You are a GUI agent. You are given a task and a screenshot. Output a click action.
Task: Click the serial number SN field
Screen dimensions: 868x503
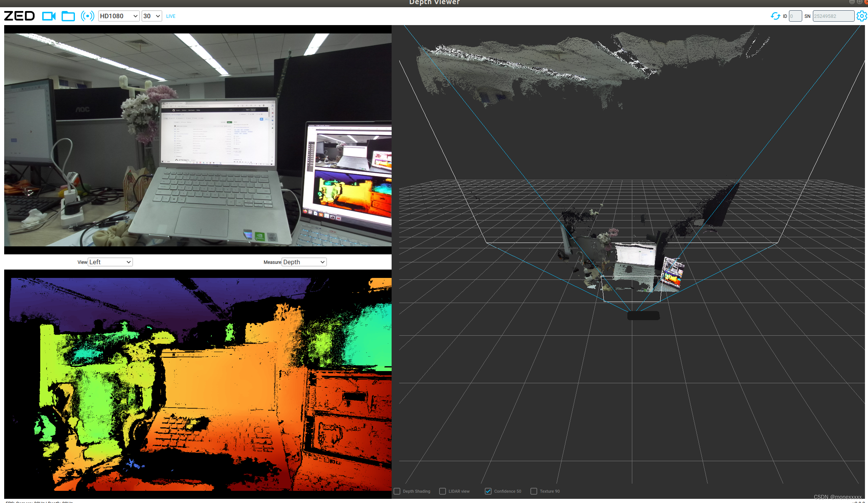click(x=833, y=16)
